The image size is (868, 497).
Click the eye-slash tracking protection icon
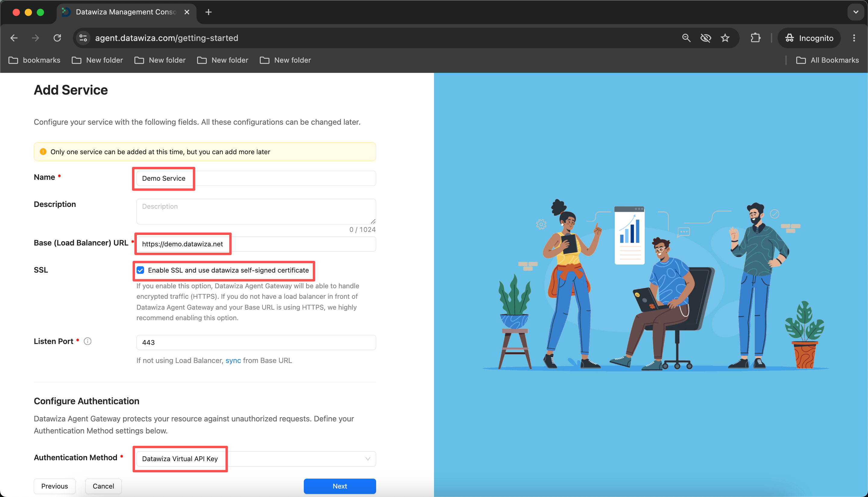click(x=706, y=38)
